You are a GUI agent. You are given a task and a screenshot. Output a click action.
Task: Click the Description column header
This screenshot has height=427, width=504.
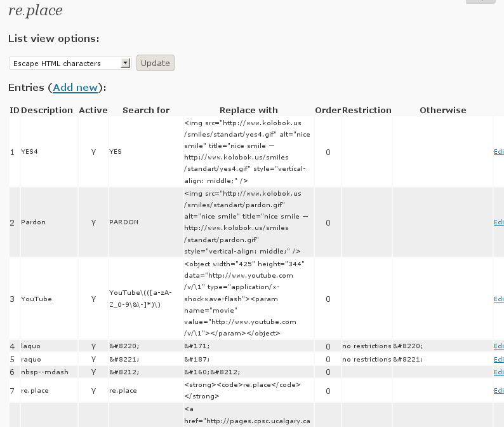click(47, 110)
